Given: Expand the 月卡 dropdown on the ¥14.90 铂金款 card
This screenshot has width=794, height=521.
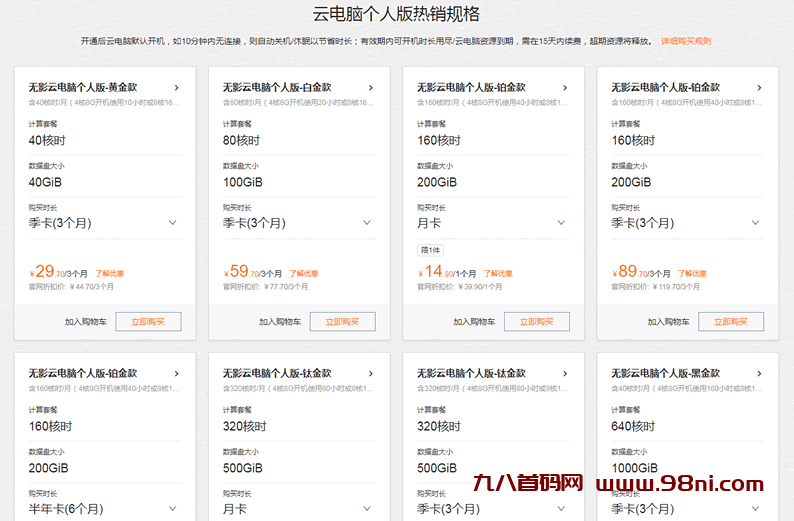Looking at the screenshot, I should (561, 223).
